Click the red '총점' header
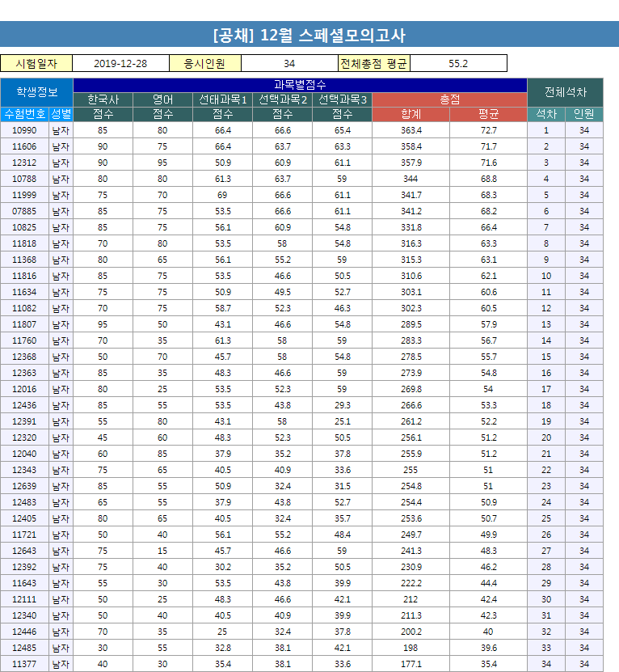619x672 pixels. 449,99
